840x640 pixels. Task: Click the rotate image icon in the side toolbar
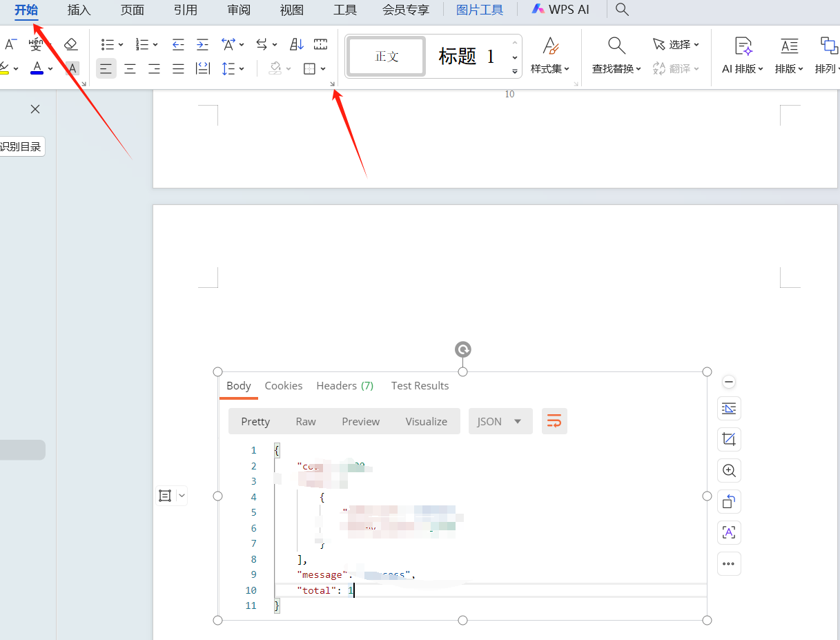729,501
